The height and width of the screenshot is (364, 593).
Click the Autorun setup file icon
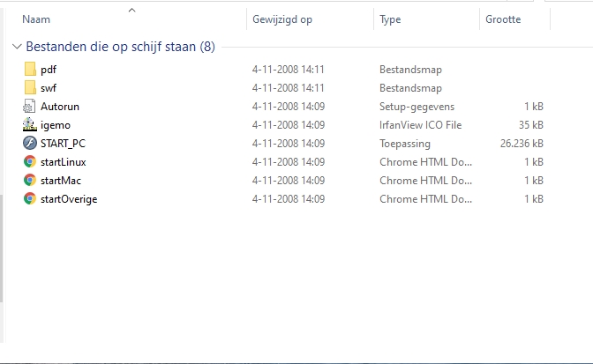tap(30, 106)
